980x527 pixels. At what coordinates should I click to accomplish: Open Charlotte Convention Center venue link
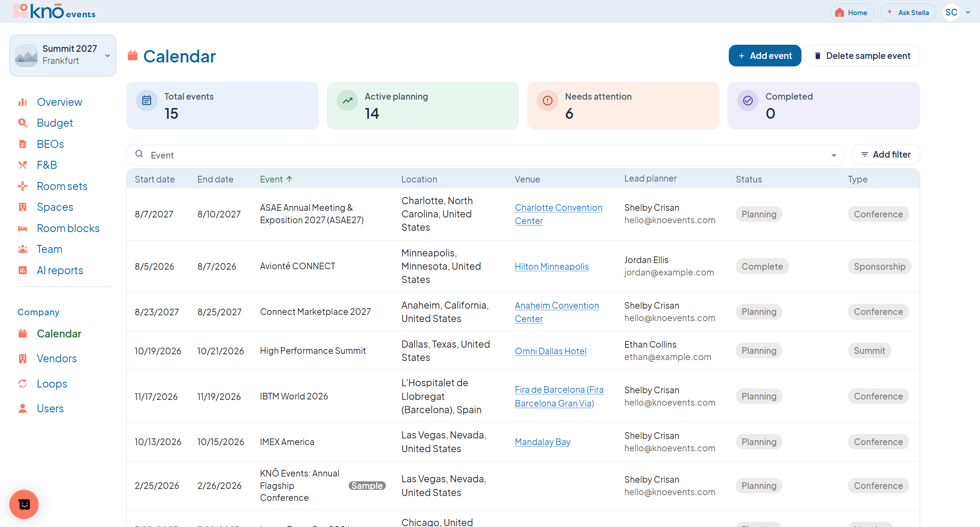pos(558,214)
